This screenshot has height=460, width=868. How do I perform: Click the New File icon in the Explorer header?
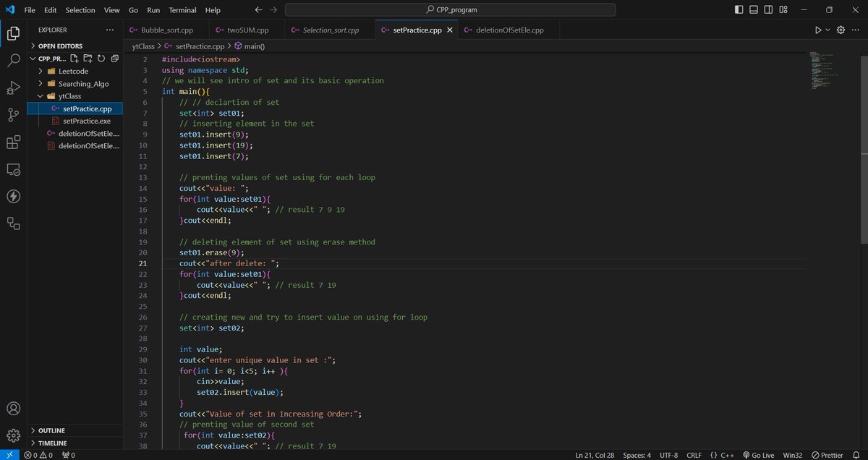point(75,59)
